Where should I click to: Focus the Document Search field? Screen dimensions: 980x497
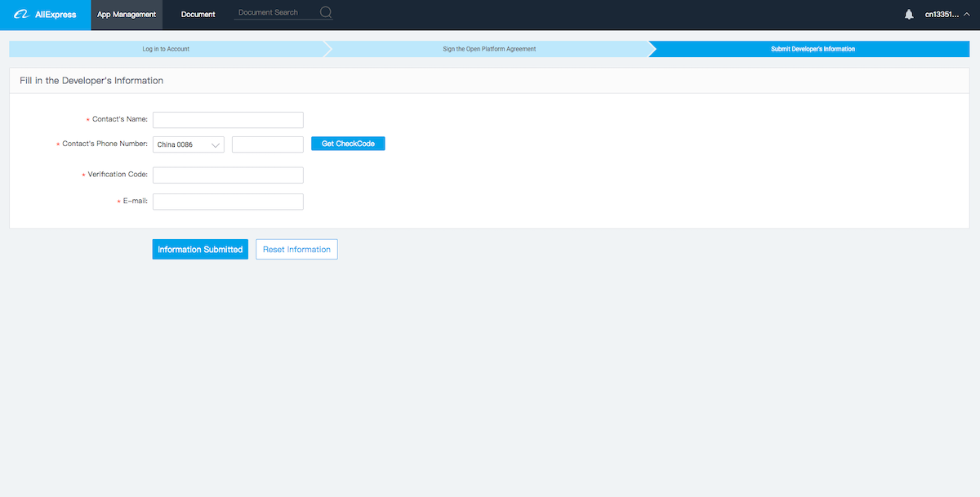click(274, 13)
